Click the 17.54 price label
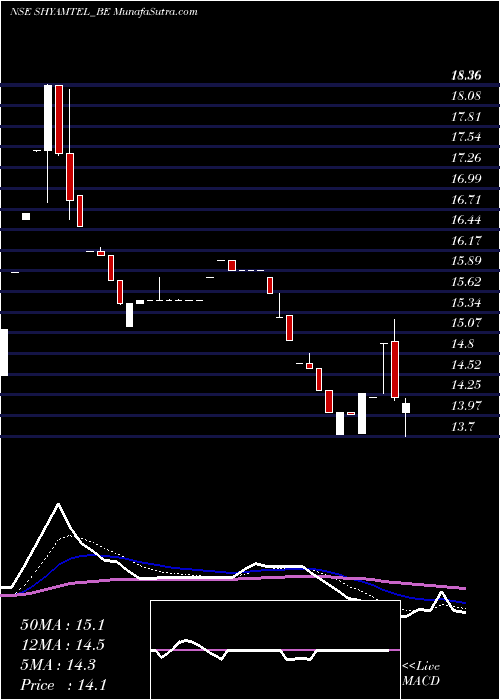Viewport: 500px width, 700px height. click(x=466, y=137)
